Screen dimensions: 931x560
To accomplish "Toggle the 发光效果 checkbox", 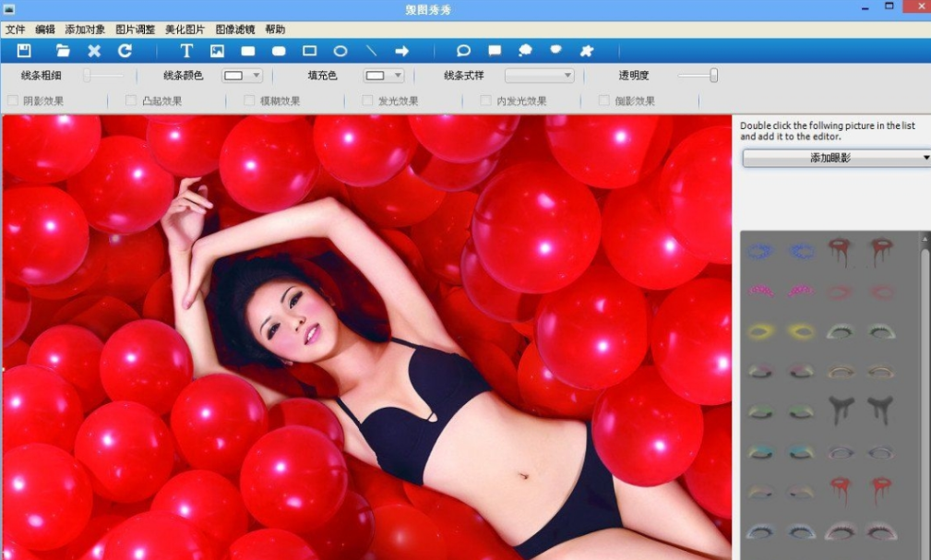I will coord(367,101).
